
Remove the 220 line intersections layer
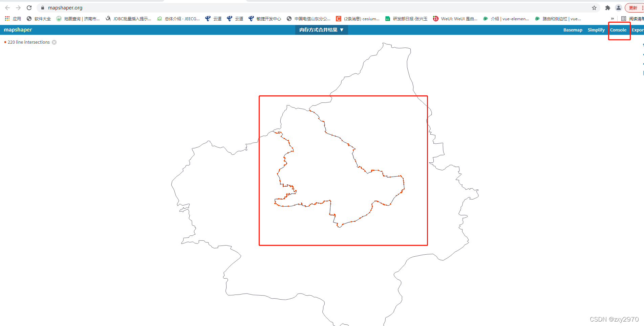(54, 42)
